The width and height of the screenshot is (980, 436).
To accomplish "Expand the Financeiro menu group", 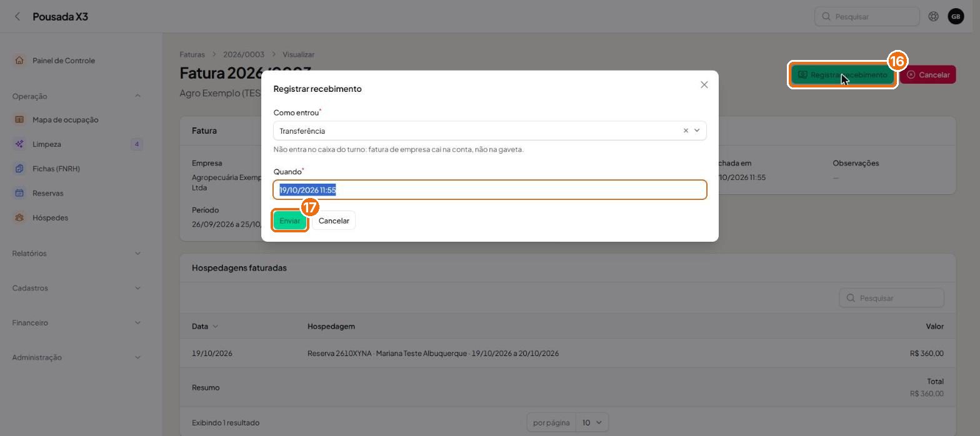I will [x=137, y=323].
